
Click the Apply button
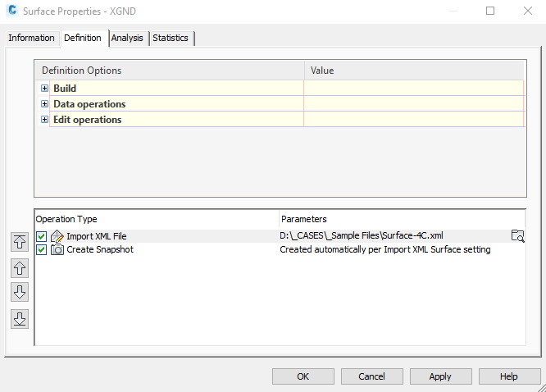pos(440,376)
